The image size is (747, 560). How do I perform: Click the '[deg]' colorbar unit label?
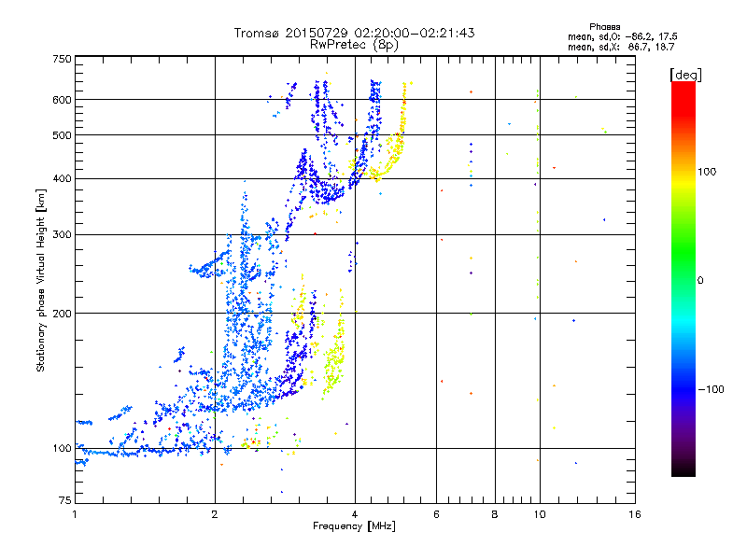686,76
